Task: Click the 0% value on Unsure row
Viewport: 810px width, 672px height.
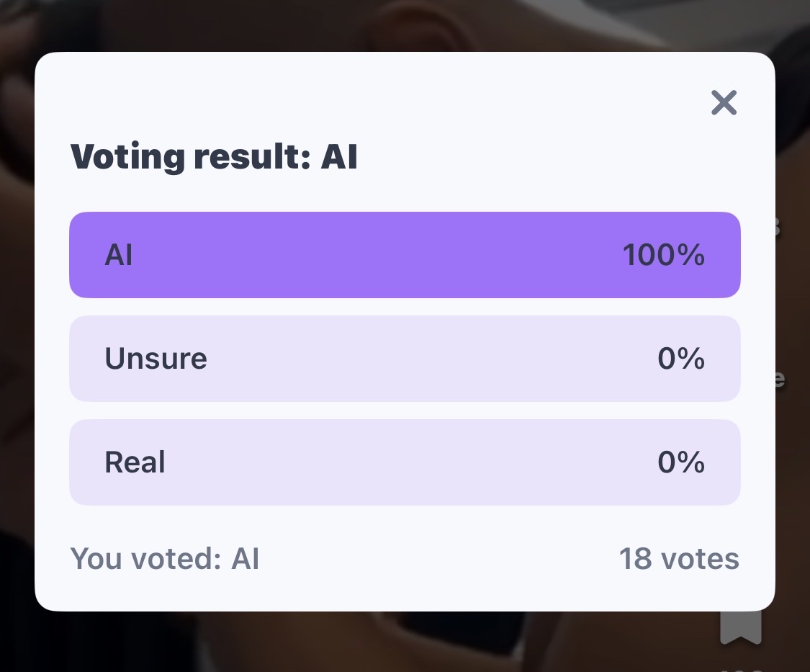Action: pyautogui.click(x=680, y=359)
